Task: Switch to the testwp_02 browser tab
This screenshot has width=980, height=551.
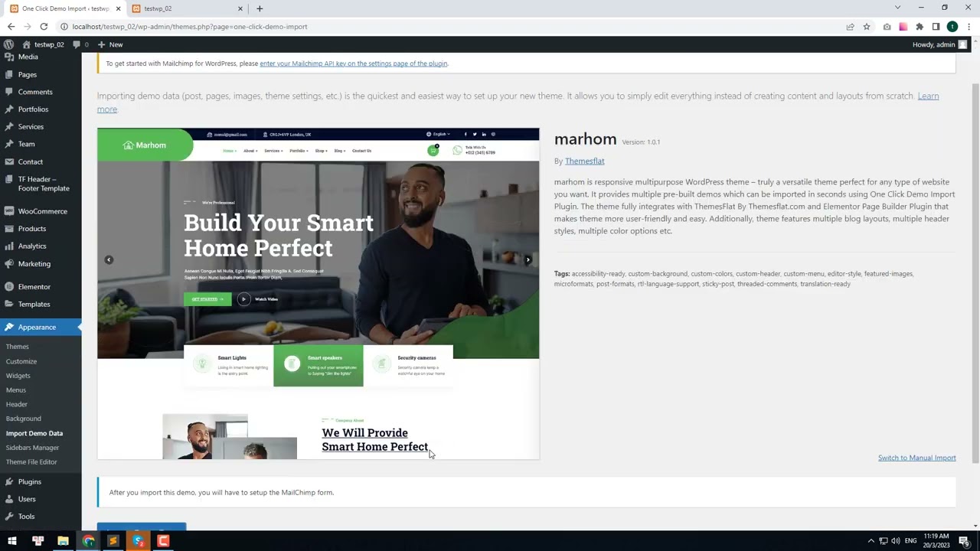Action: click(188, 8)
